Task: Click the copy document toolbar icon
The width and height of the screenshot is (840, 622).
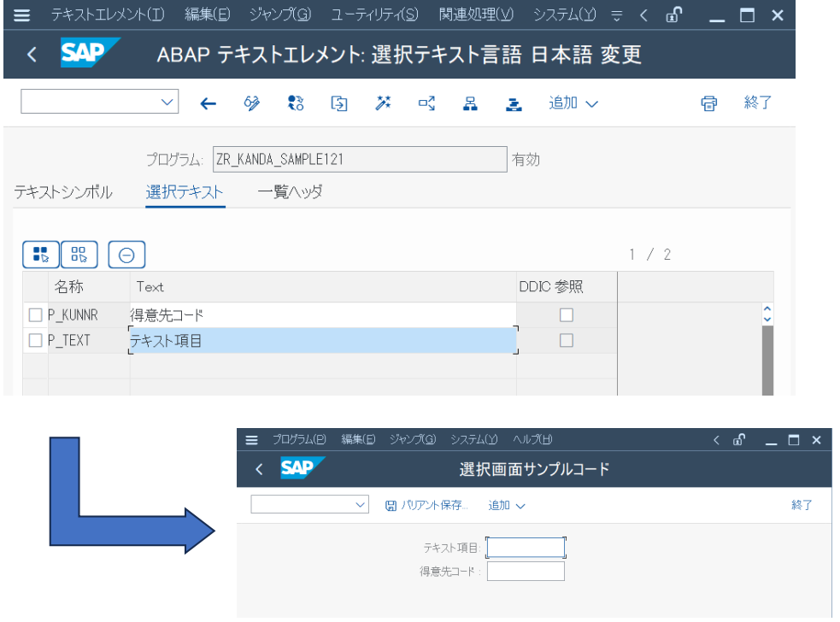Action: 339,103
